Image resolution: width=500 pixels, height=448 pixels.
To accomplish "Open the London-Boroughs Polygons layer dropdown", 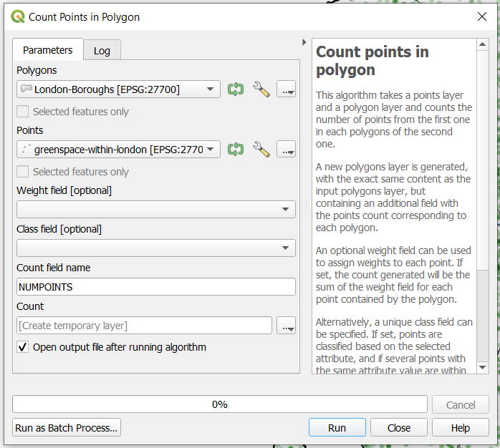I will click(118, 89).
